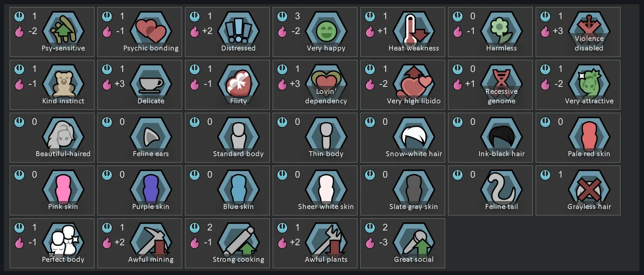Choose the Strong cooking gene

(239, 242)
